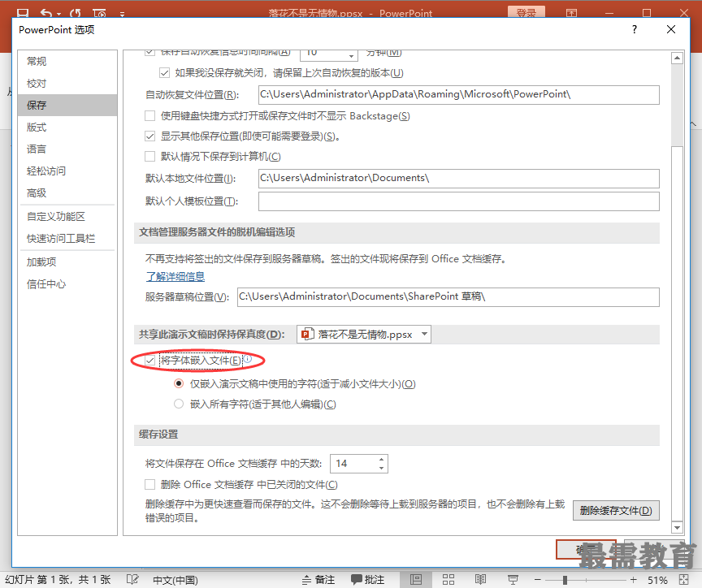Open the 加载项 category
The width and height of the screenshot is (702, 588).
[x=67, y=262]
